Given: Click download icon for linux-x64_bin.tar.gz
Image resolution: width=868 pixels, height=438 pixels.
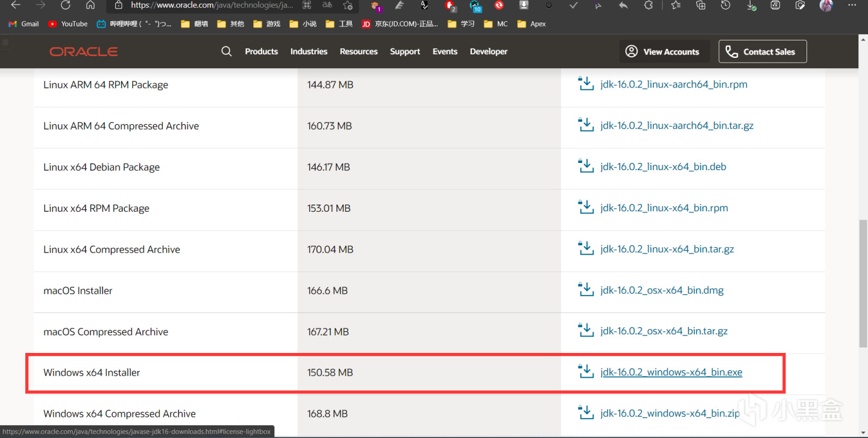Looking at the screenshot, I should 586,249.
